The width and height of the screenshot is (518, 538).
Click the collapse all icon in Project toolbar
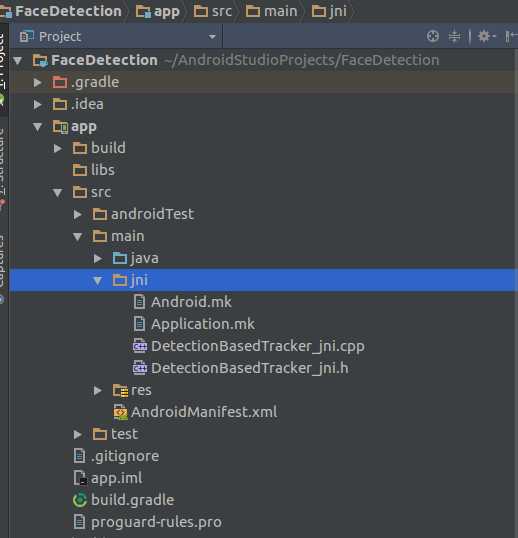pos(455,36)
